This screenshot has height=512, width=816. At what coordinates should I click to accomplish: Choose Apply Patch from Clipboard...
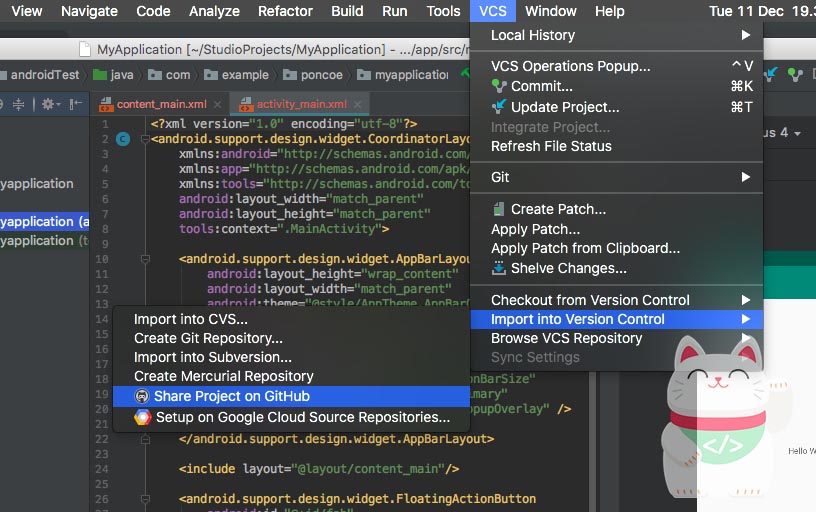coord(617,249)
